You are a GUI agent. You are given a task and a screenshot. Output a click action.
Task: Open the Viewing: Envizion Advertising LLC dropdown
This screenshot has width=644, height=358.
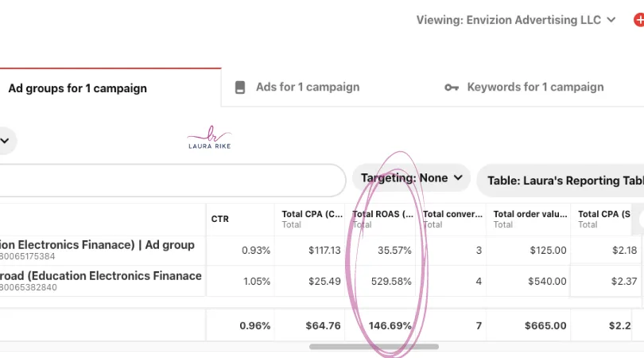516,20
